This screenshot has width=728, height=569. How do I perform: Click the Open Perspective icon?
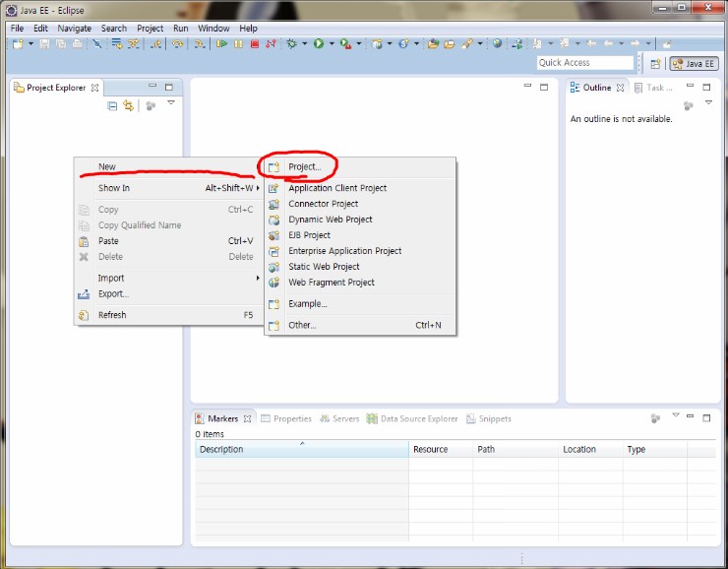pyautogui.click(x=655, y=63)
